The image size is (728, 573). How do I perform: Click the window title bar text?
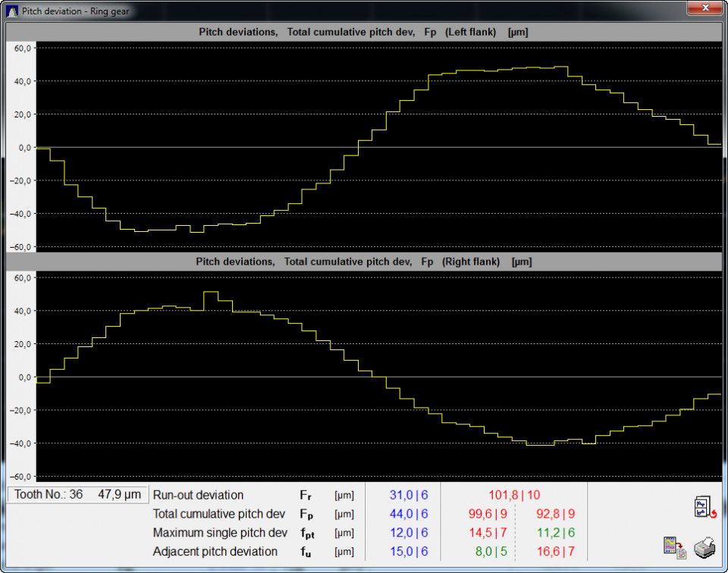point(74,11)
